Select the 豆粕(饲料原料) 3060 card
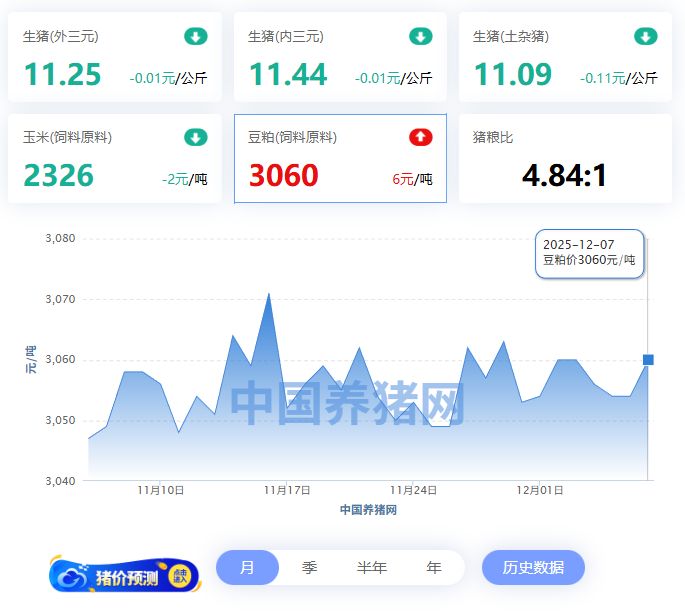This screenshot has width=685, height=613. coord(340,159)
